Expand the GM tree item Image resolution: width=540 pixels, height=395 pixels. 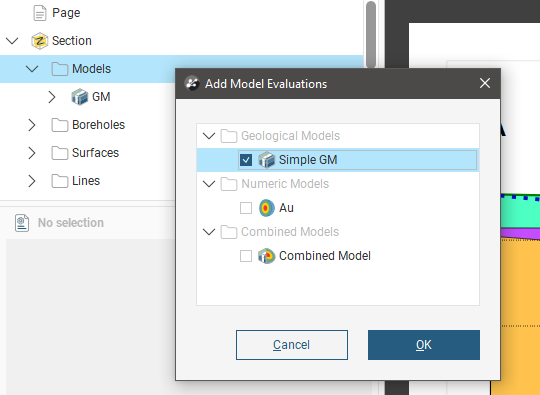coord(52,97)
